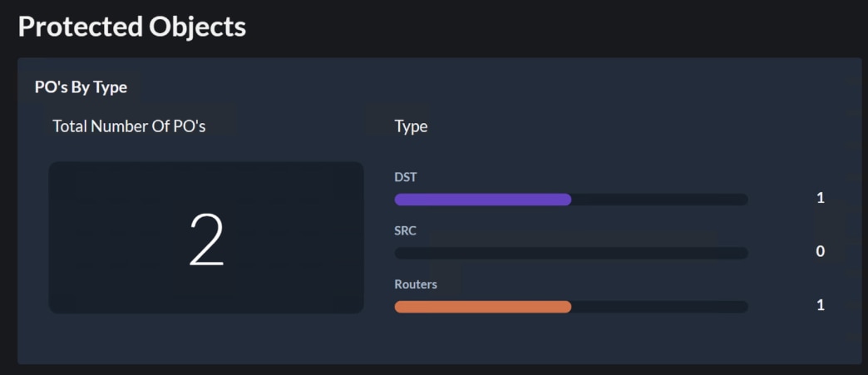Click the Type column header
Viewport: 868px width, 375px height.
pyautogui.click(x=411, y=126)
